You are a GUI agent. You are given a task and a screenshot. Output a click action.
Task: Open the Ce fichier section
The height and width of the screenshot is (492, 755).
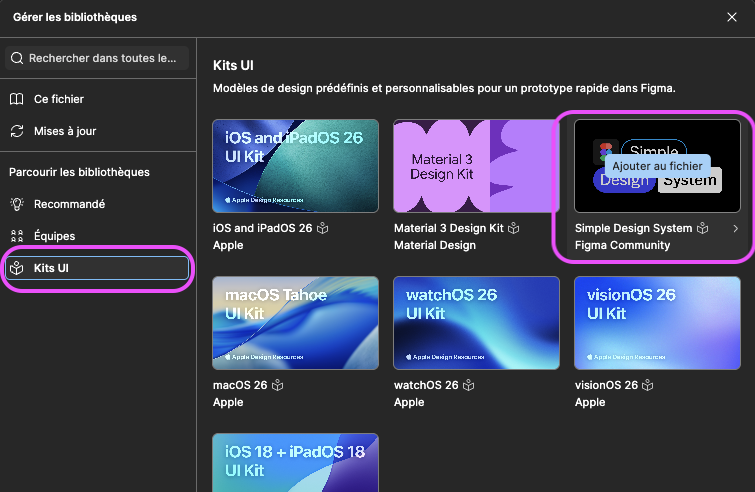[x=59, y=99]
